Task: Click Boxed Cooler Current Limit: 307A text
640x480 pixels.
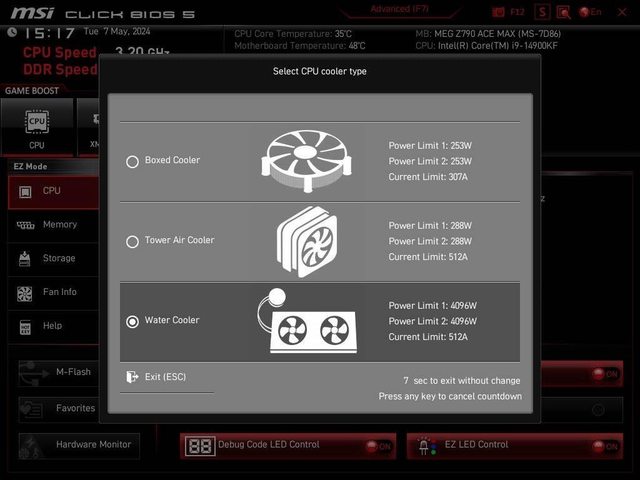Action: click(x=428, y=177)
